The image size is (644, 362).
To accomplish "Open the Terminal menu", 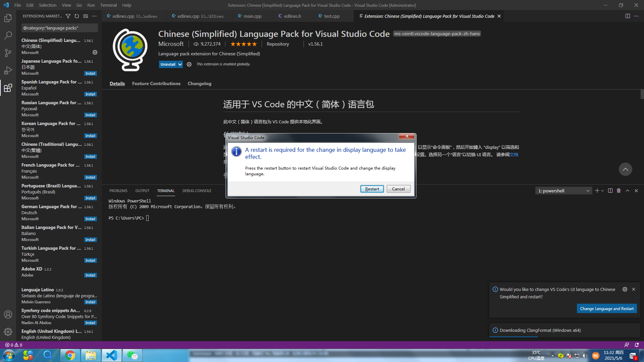I will pyautogui.click(x=108, y=5).
